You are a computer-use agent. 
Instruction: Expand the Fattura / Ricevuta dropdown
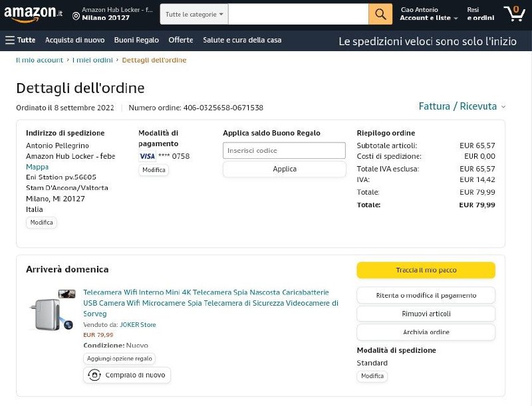(462, 106)
